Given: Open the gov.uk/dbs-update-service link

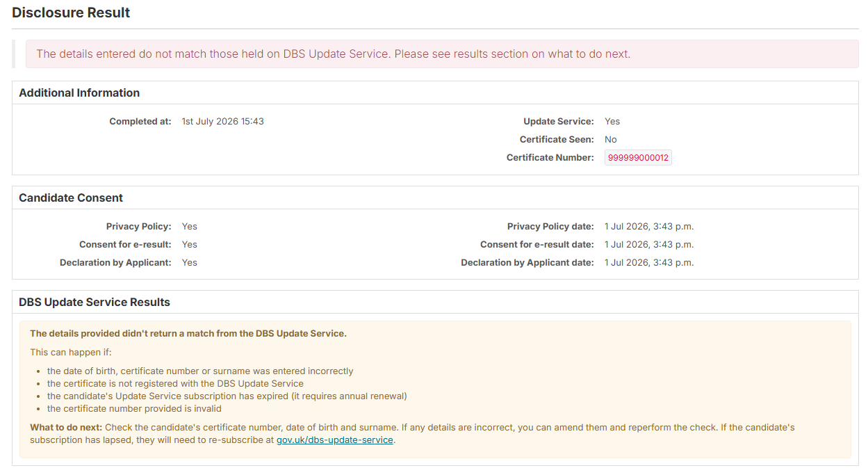Looking at the screenshot, I should (x=335, y=440).
